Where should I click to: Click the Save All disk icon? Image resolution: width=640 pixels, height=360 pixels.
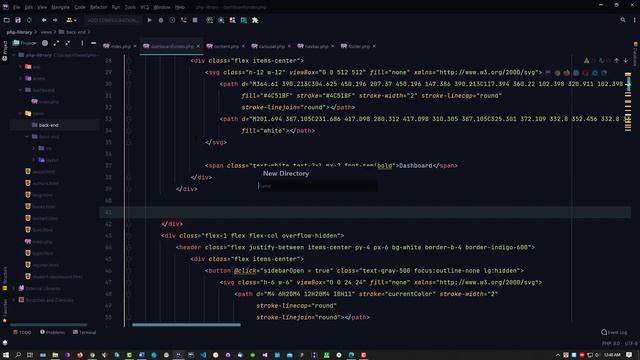(x=18, y=20)
